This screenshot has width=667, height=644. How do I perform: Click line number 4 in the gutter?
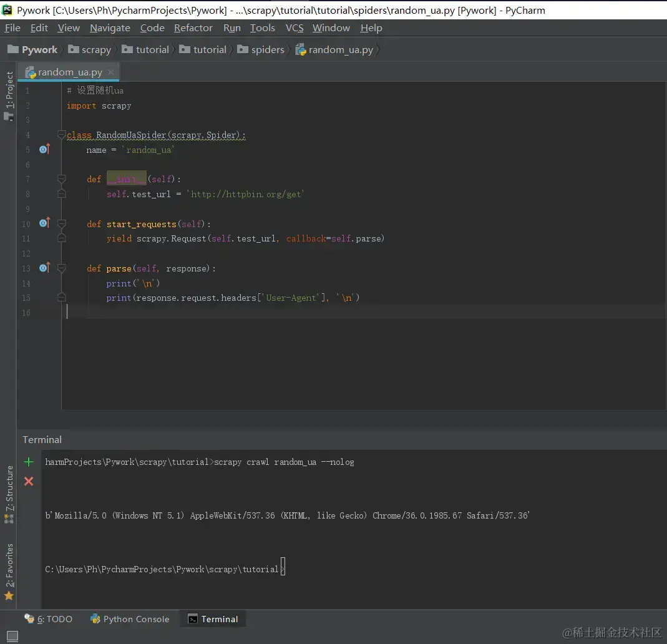pos(27,135)
